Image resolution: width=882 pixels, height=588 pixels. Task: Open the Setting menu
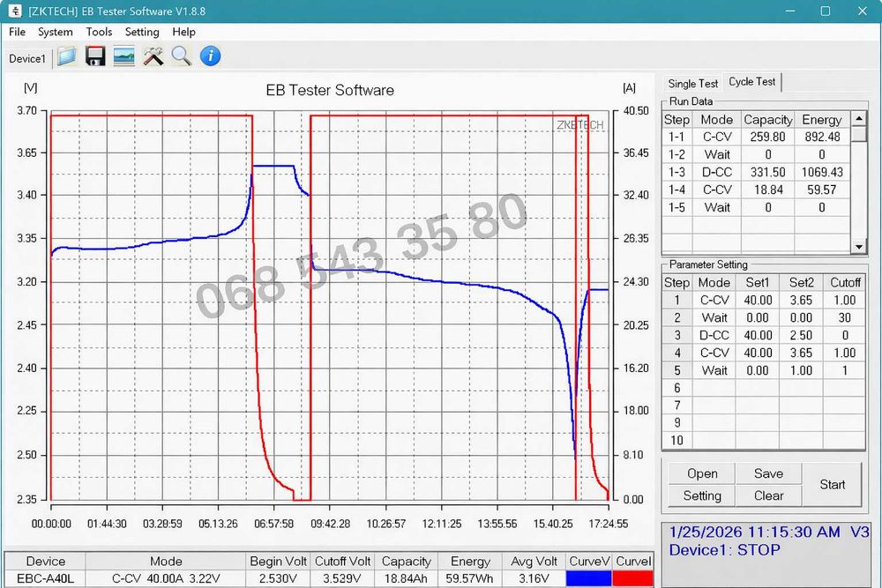[142, 32]
